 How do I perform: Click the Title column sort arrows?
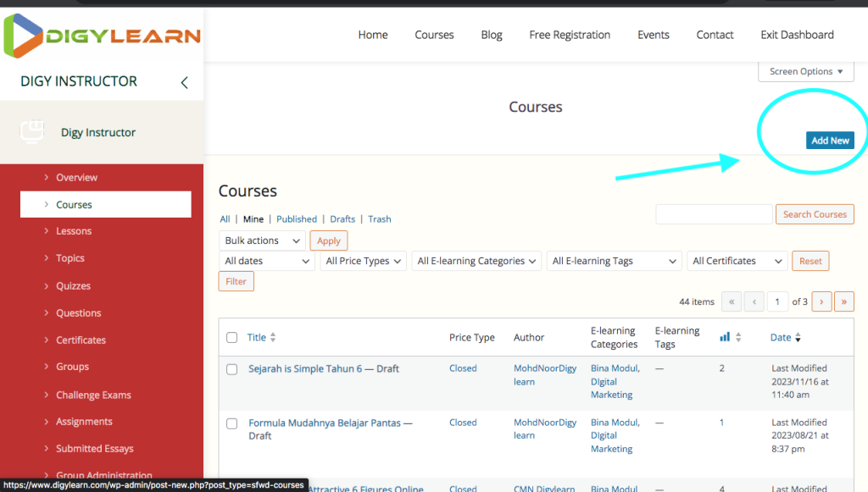[x=273, y=338]
